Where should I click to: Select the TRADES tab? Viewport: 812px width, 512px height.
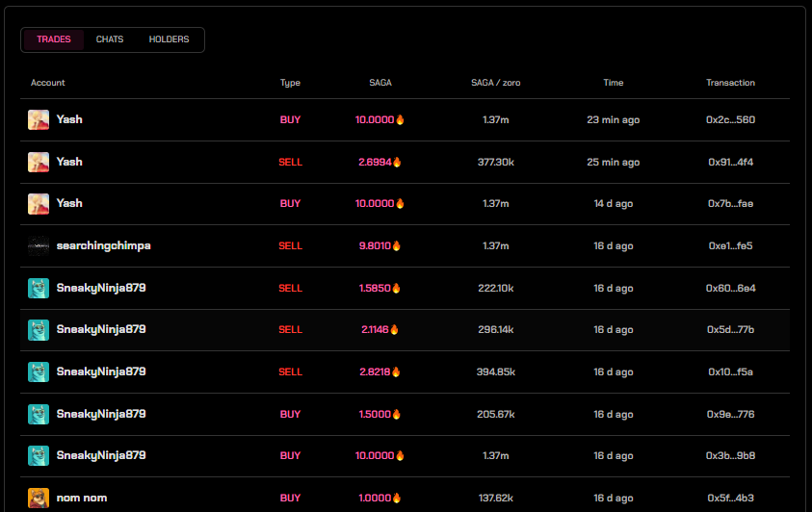53,39
